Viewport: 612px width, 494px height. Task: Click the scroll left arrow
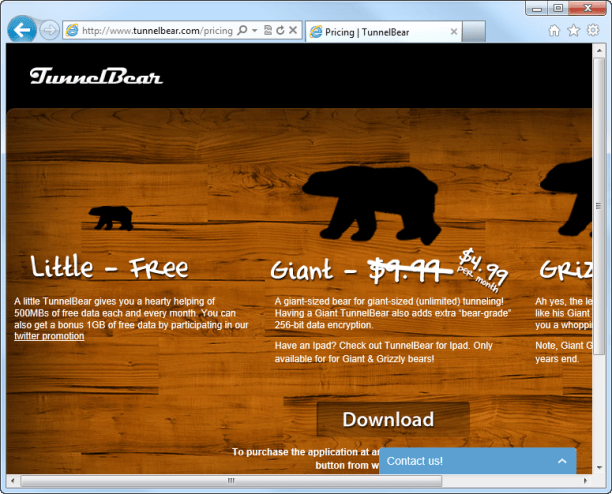point(12,480)
